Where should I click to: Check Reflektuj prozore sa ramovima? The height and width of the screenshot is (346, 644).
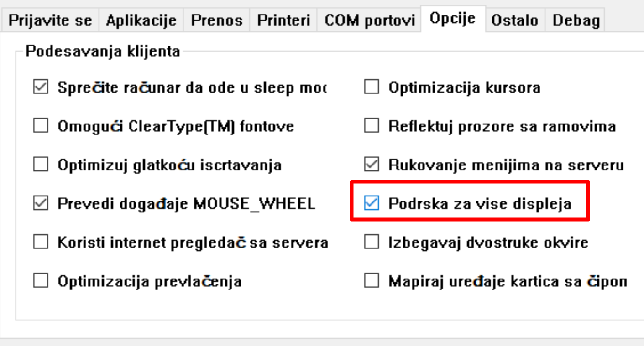[372, 126]
